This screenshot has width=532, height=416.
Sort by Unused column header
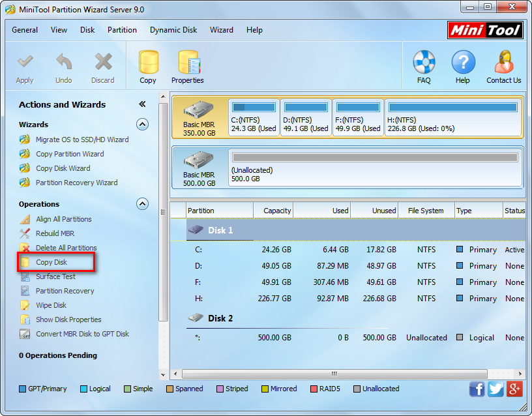tap(375, 211)
